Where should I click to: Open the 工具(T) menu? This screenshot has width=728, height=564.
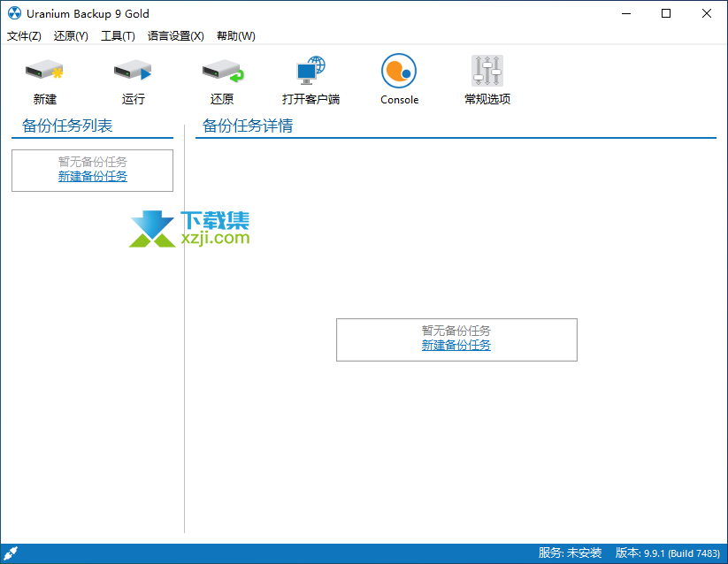point(118,36)
